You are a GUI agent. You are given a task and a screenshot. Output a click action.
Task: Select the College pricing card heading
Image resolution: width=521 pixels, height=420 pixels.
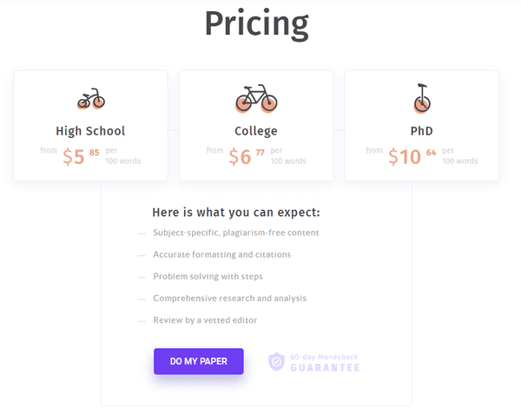pos(256,131)
